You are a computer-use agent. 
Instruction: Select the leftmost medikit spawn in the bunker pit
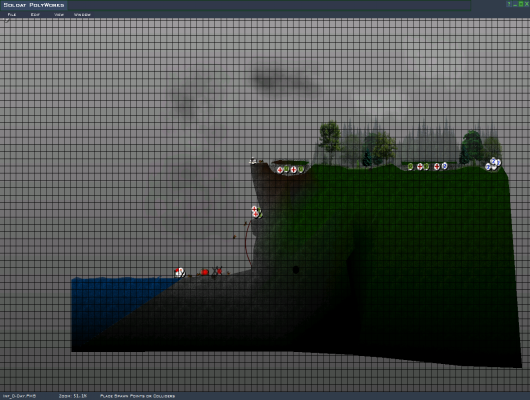280,170
